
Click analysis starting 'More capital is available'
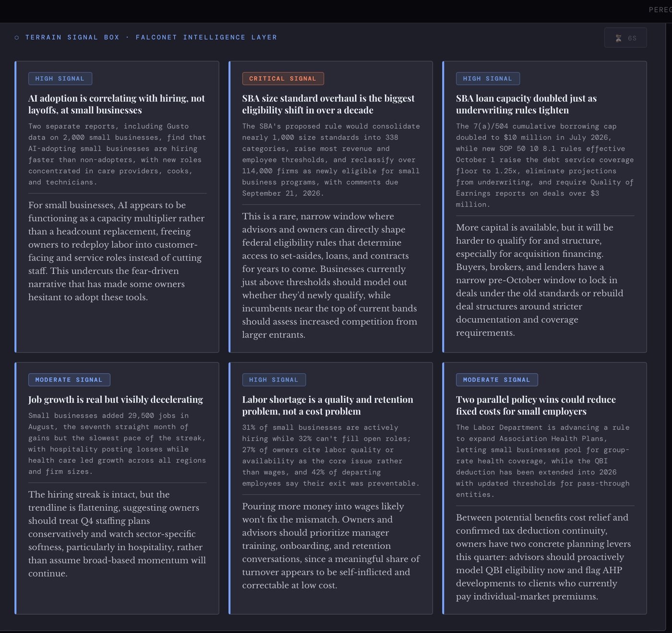(540, 280)
